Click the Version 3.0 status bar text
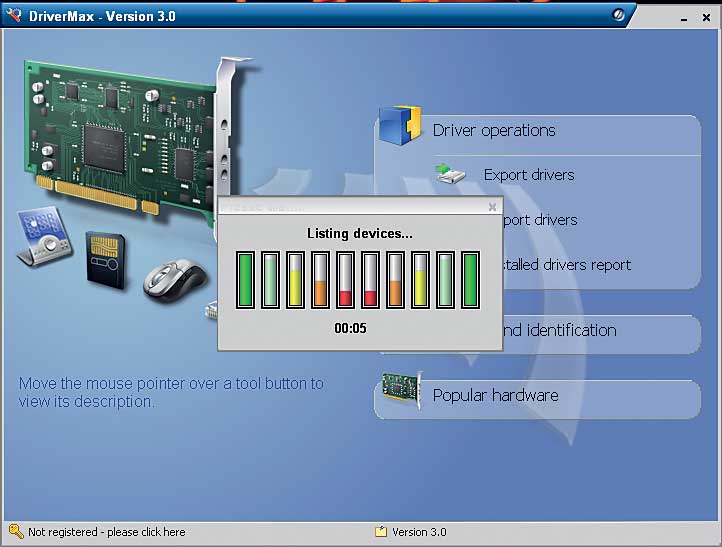722x547 pixels. click(x=419, y=532)
